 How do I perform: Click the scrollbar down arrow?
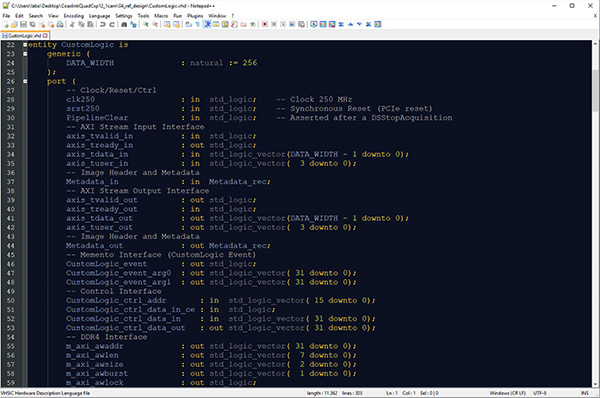click(x=595, y=384)
